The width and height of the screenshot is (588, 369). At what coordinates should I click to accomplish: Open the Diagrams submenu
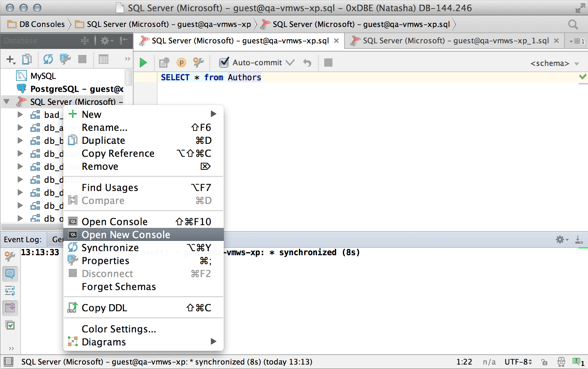[x=143, y=342]
